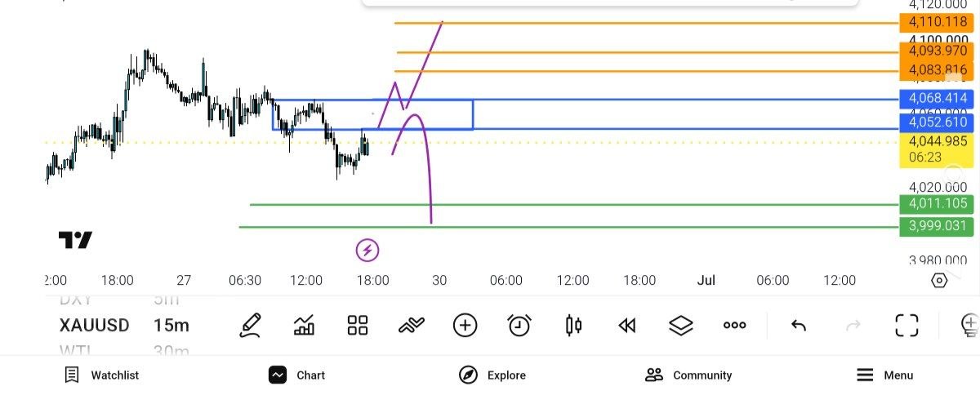Viewport: 980px width, 395px height.
Task: Open more options three dots icon
Action: 735,325
